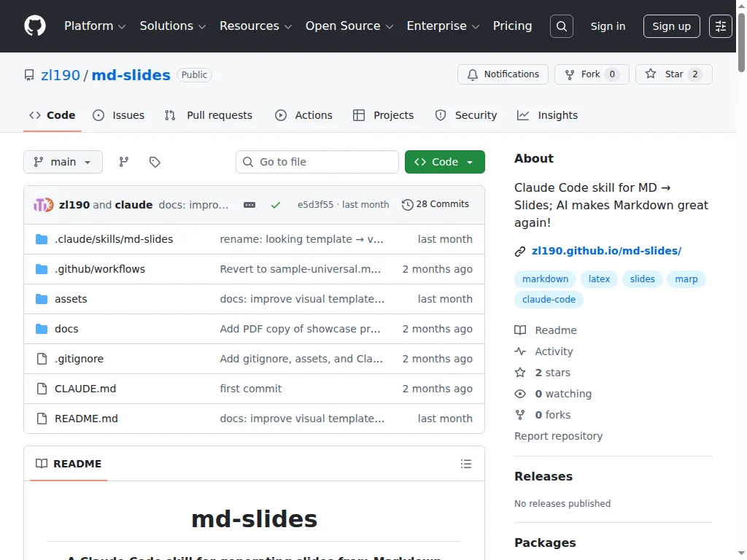The height and width of the screenshot is (560, 747).
Task: Click the search magnifier icon in header
Action: coord(561,26)
